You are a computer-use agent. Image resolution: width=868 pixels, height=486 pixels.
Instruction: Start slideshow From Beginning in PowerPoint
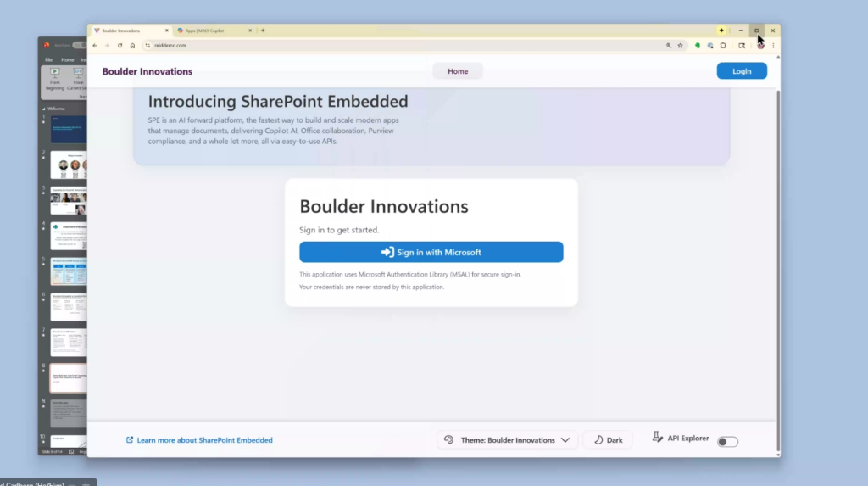(55, 79)
